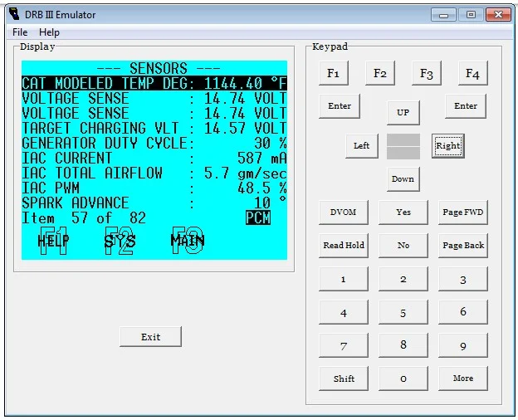
Task: Click the Right arrow button
Action: [x=448, y=146]
